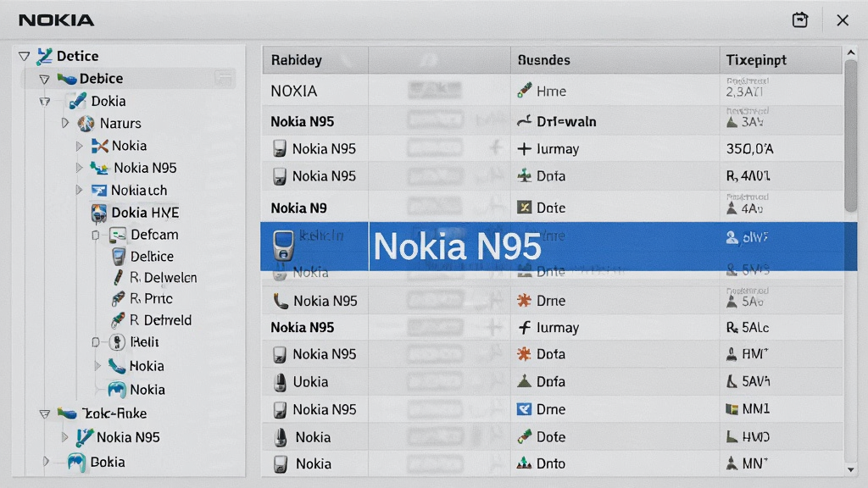Click the Debice device icon
Viewport: 868px width, 488px height.
[66, 79]
